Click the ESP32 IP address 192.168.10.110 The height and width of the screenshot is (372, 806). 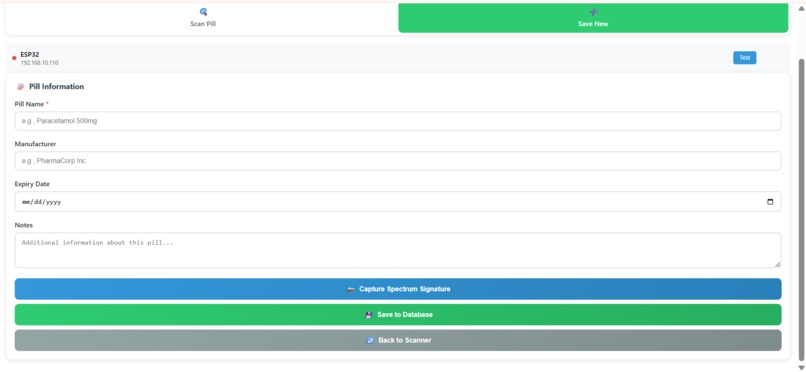click(x=40, y=63)
